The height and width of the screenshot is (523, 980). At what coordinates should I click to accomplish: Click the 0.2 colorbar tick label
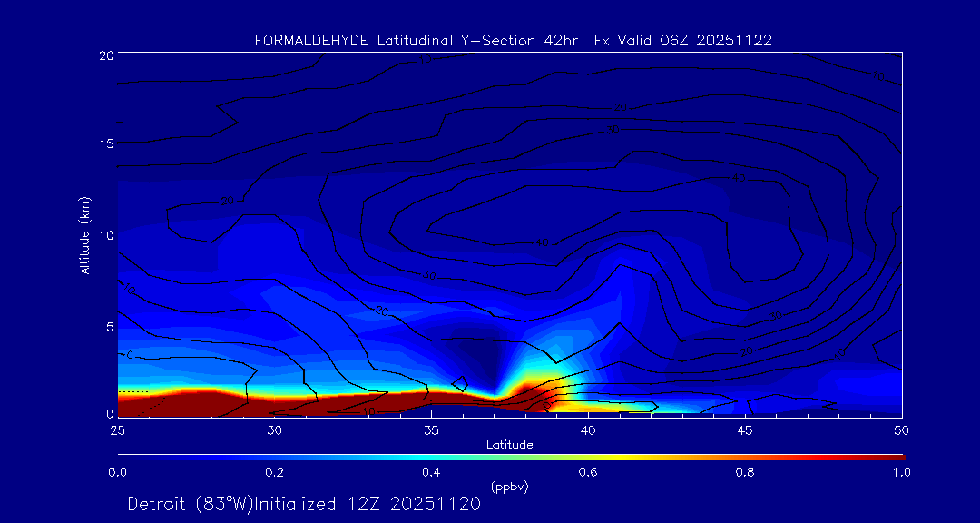click(274, 472)
